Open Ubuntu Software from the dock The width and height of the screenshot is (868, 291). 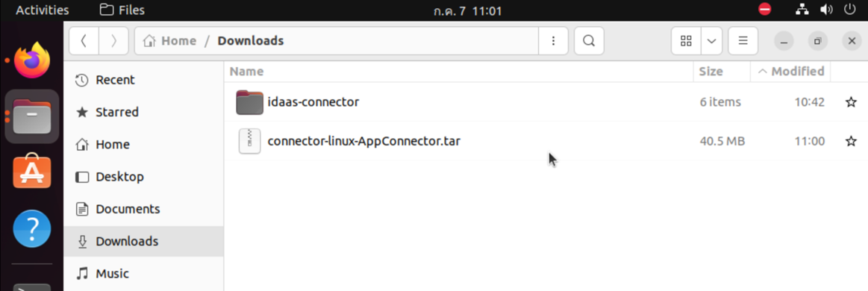pyautogui.click(x=32, y=172)
